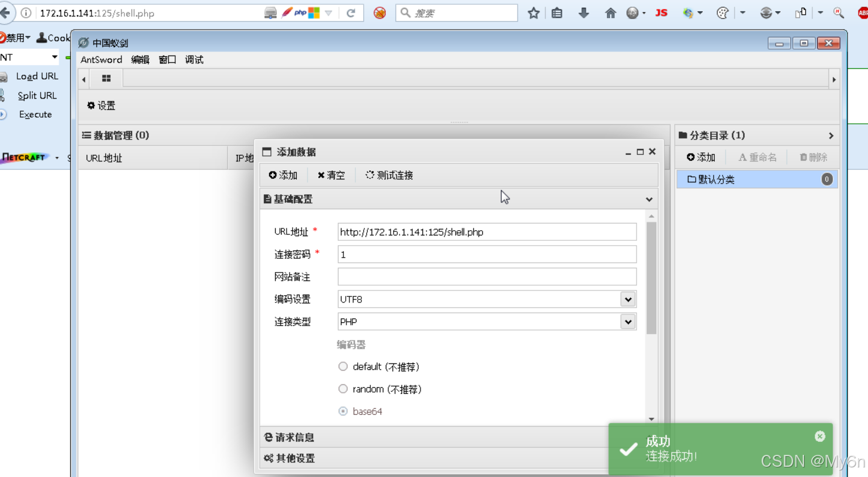Open the AntSword menu
868x477 pixels.
101,60
